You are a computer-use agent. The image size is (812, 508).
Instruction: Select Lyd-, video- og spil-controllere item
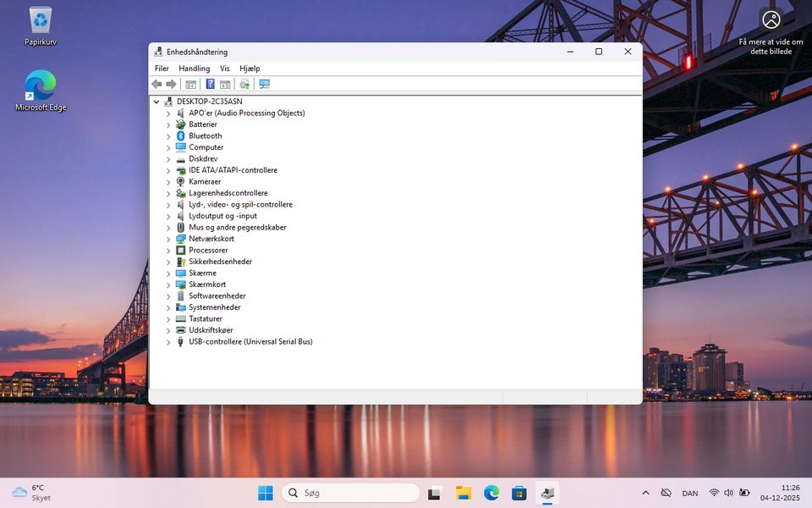pyautogui.click(x=240, y=205)
